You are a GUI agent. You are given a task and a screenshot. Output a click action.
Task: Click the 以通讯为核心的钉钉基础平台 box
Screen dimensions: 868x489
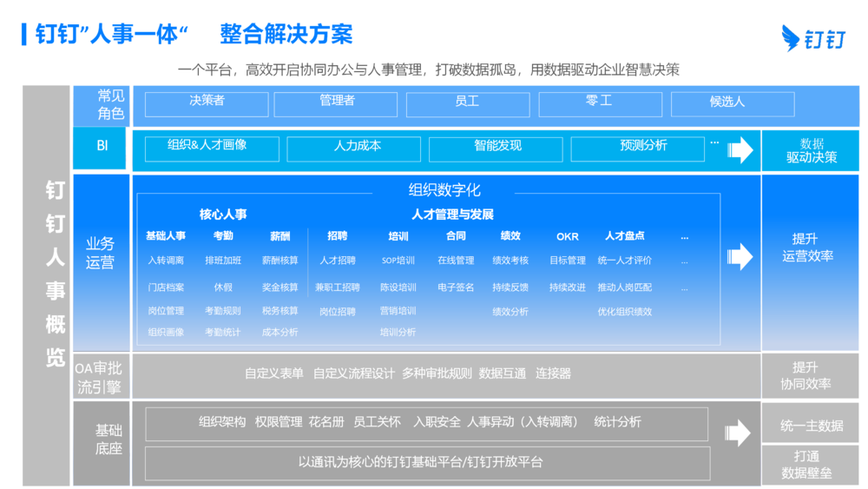[x=427, y=464]
